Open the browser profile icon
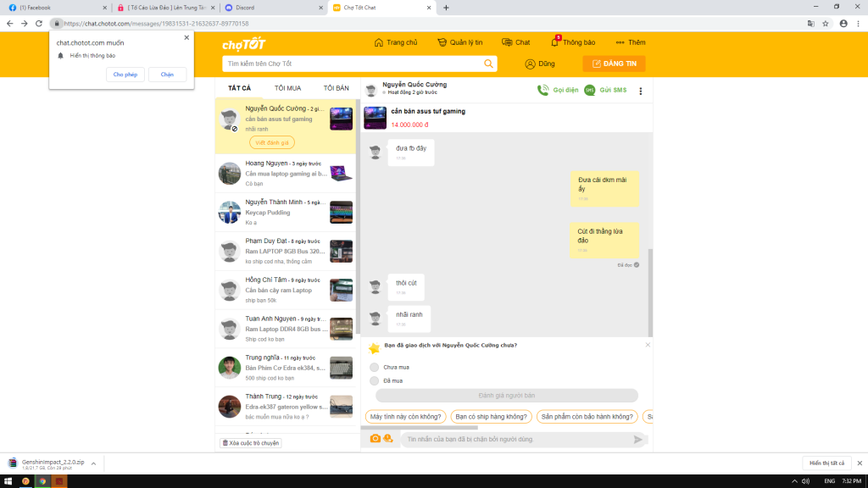Screen dimensions: 868x488 pos(843,23)
